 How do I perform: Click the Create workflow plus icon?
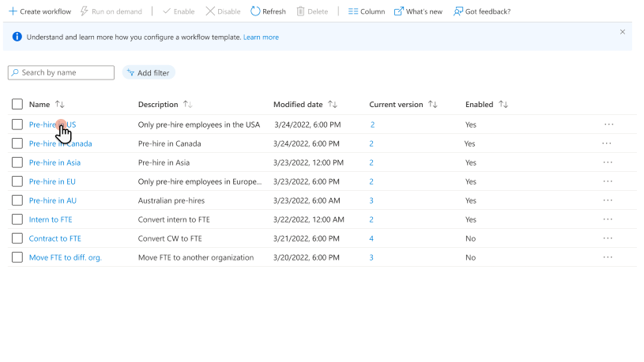(13, 12)
